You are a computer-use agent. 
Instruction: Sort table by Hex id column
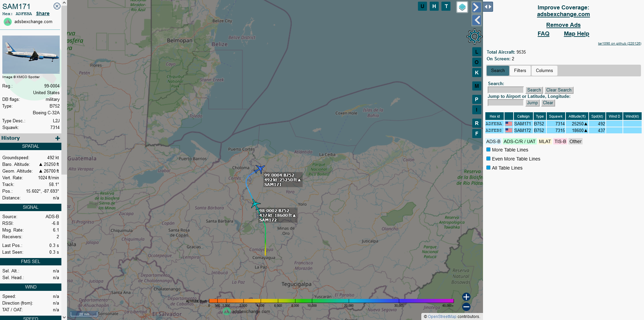494,116
